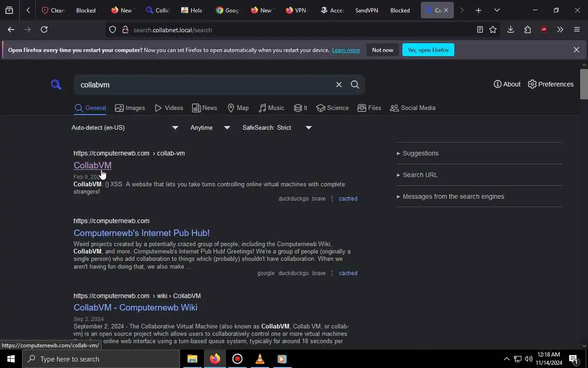Submit search with the magnifier button

[355, 85]
